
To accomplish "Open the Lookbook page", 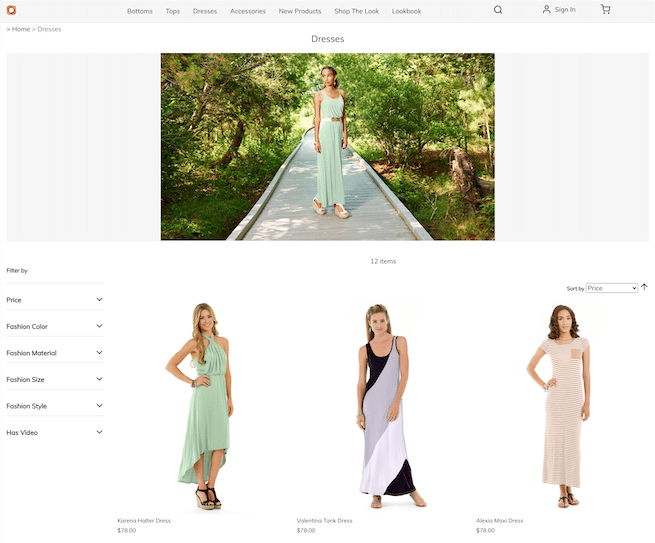I will [406, 11].
